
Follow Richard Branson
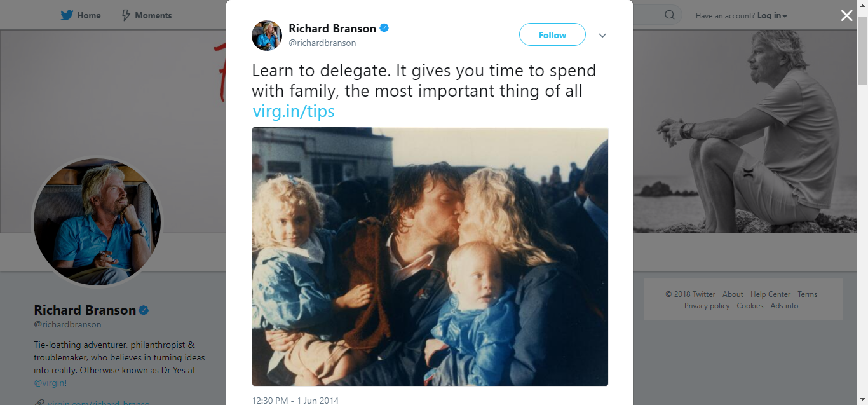(x=552, y=35)
